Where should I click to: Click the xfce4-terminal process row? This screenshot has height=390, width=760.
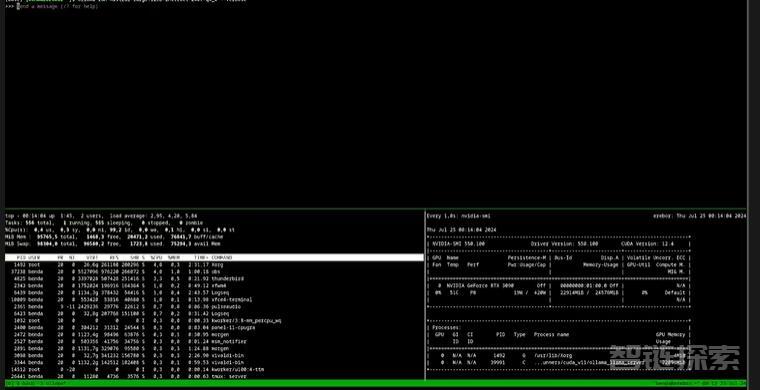[x=214, y=299]
